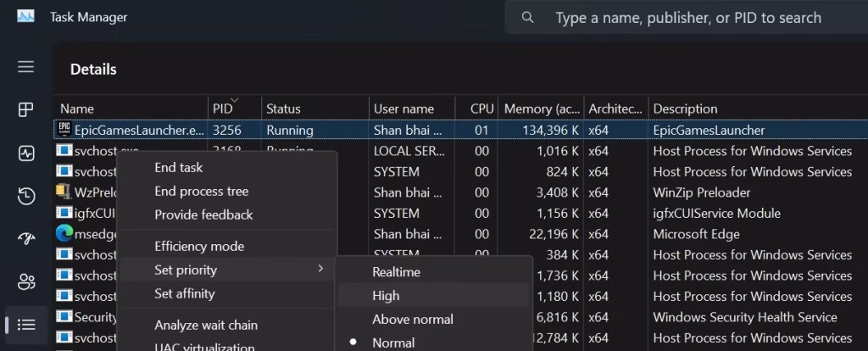The image size is (868, 351).
Task: Focus the name, publisher, or PID search box
Action: click(x=687, y=18)
